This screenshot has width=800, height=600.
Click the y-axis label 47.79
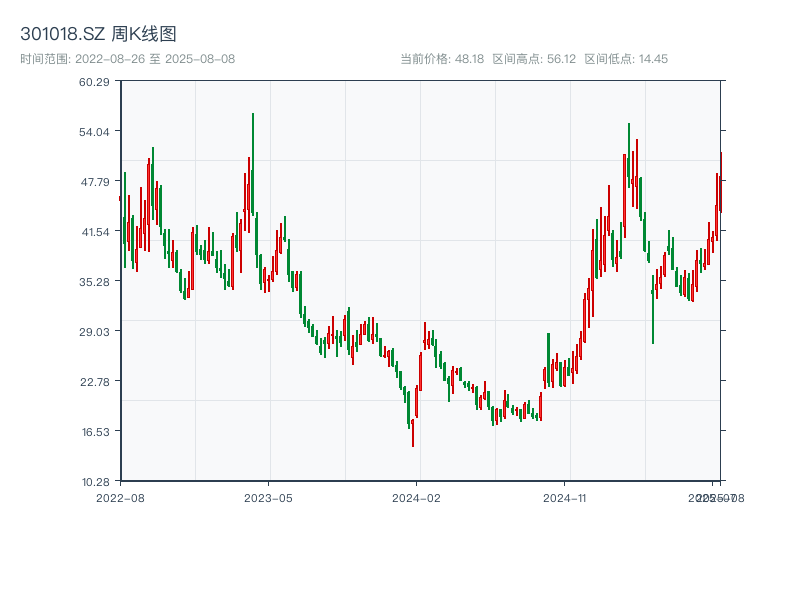[x=95, y=182]
